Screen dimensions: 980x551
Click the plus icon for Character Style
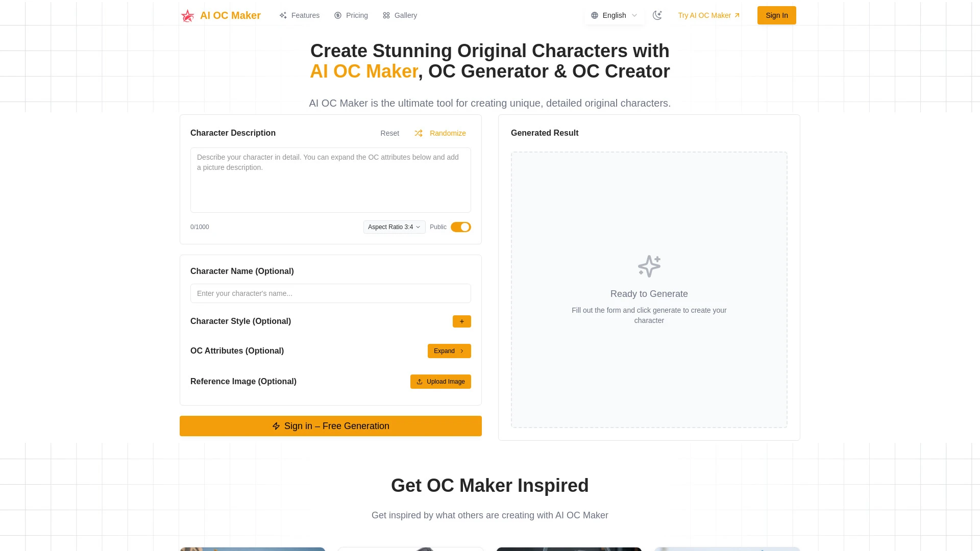pyautogui.click(x=461, y=321)
